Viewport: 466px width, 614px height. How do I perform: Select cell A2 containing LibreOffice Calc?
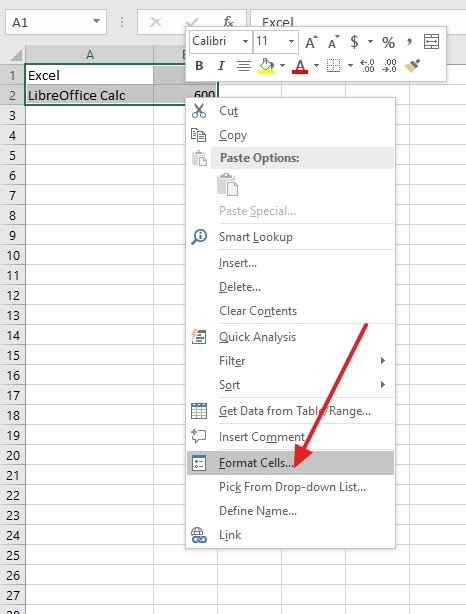coord(89,95)
